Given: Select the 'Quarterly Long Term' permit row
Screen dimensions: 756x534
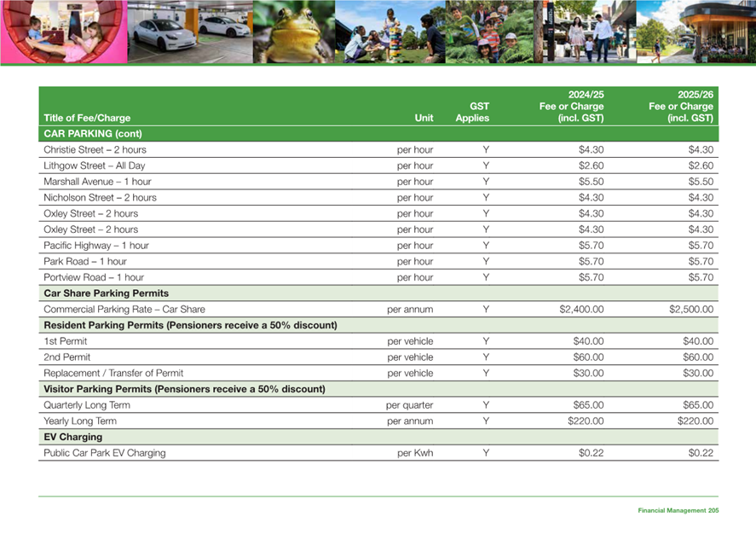Looking at the screenshot, I should [x=87, y=405].
